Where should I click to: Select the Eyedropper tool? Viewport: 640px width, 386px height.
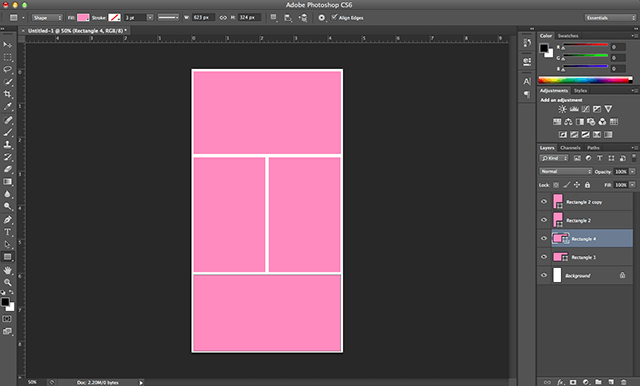coord(7,106)
